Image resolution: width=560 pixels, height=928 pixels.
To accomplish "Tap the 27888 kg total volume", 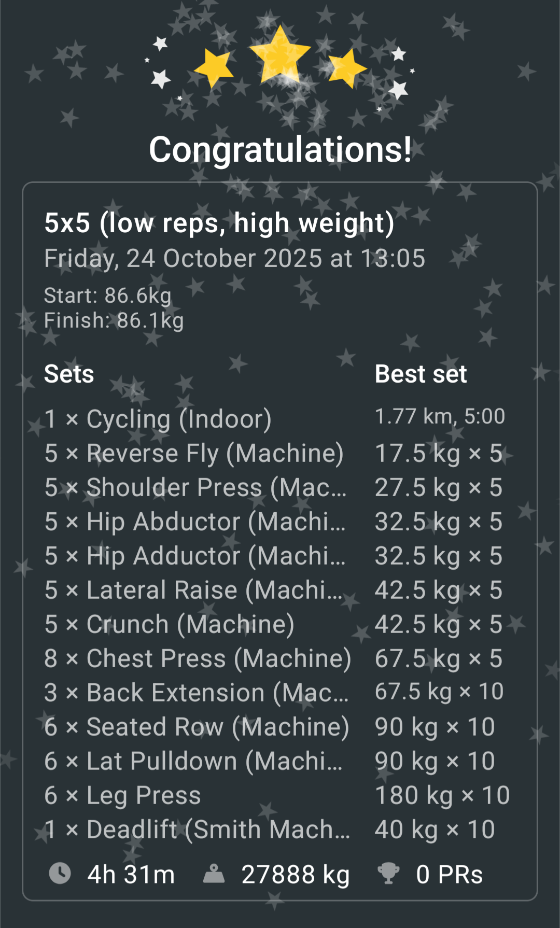I will [296, 875].
